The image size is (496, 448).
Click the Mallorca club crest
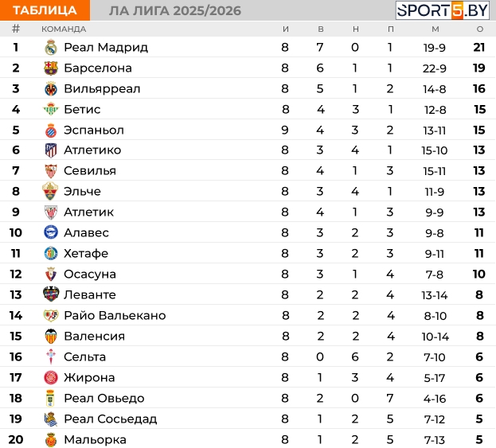51,439
